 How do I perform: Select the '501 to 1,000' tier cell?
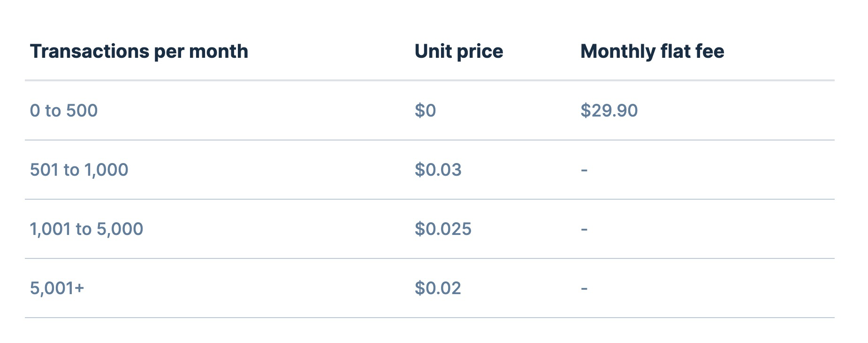(x=79, y=170)
